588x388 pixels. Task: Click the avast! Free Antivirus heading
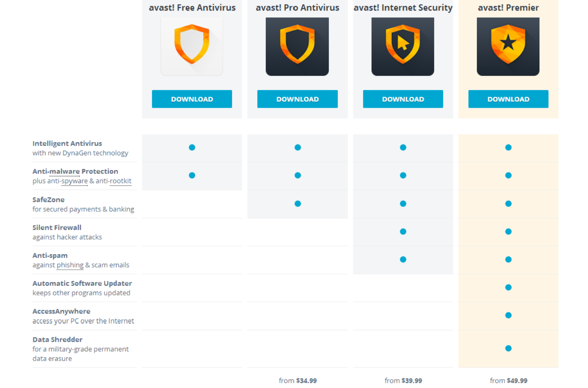(192, 8)
